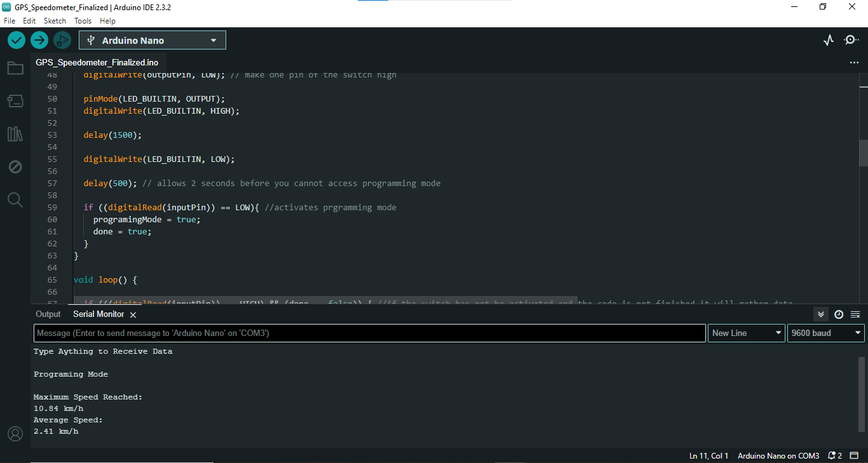Close the Serial Monitor tab
Image resolution: width=868 pixels, height=463 pixels.
(x=133, y=315)
